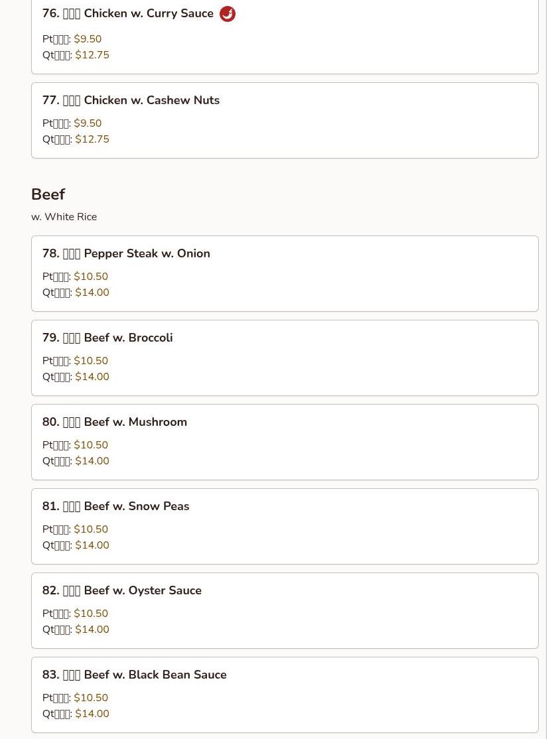Click quart price $12.75 for Cashew Chicken
This screenshot has height=739, width=560.
pos(92,139)
